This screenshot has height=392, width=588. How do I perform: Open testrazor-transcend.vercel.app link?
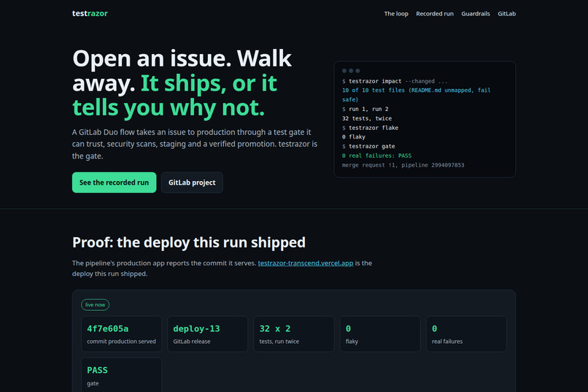[305, 263]
